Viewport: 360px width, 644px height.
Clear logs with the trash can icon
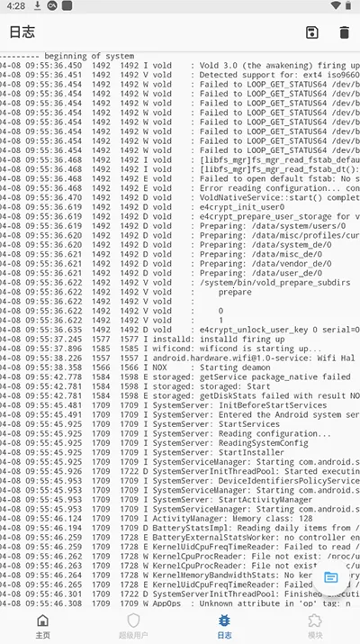(344, 32)
